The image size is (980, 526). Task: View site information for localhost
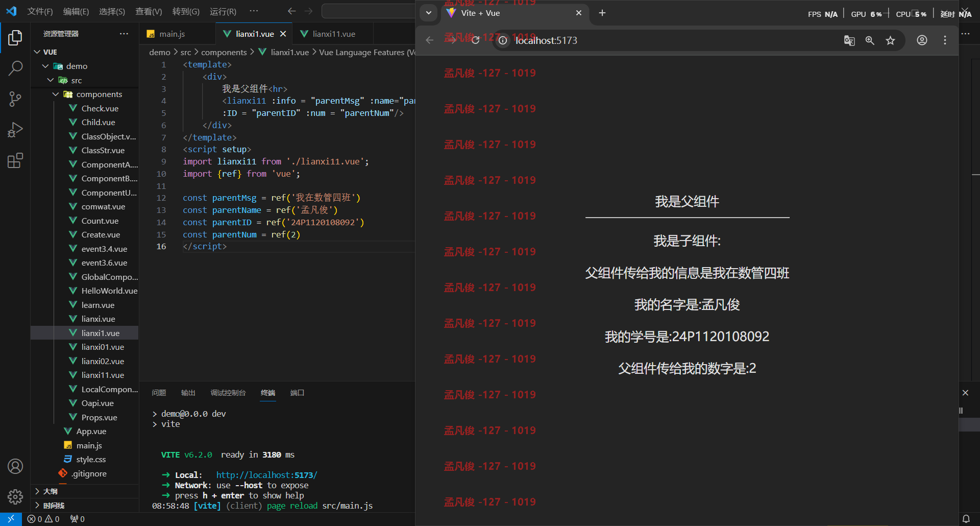pyautogui.click(x=503, y=40)
